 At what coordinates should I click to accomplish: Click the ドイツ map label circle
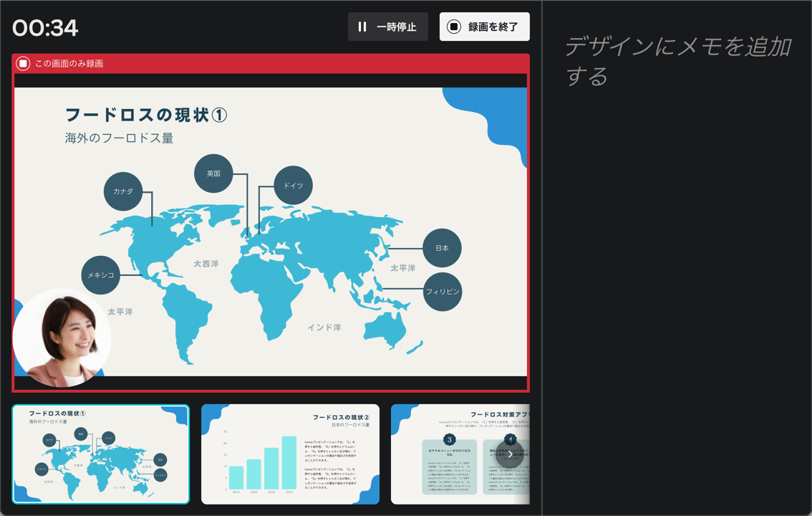pyautogui.click(x=293, y=185)
